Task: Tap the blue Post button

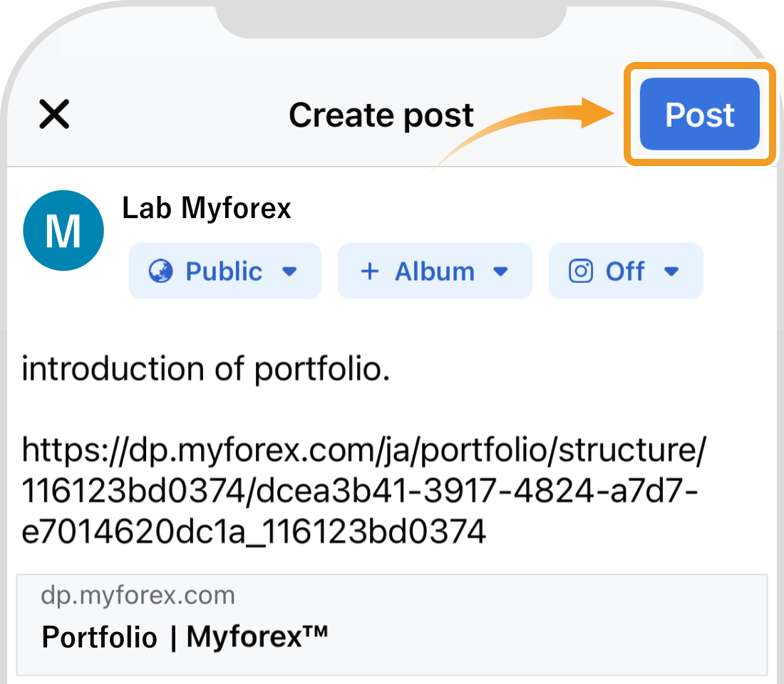Action: coord(699,115)
